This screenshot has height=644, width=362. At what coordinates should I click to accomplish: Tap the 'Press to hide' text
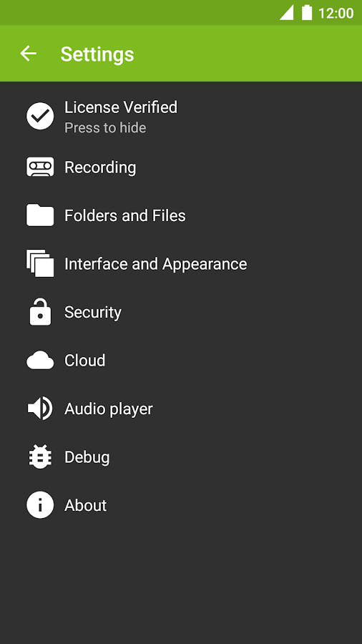click(105, 128)
